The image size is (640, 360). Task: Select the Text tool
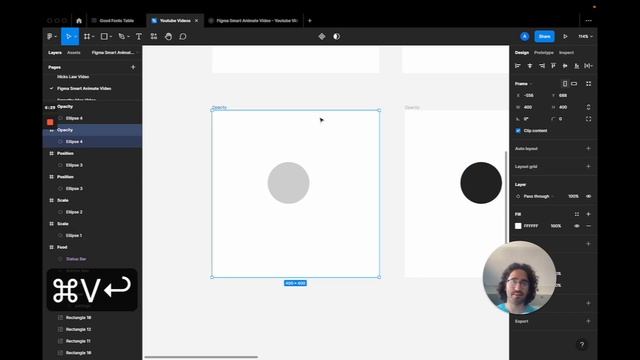coord(139,37)
